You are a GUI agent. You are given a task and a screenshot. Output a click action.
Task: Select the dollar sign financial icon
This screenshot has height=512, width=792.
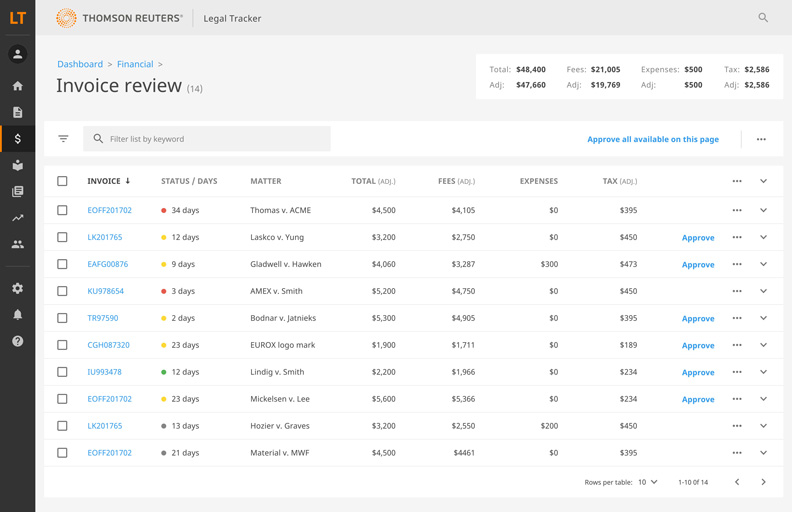tap(17, 139)
